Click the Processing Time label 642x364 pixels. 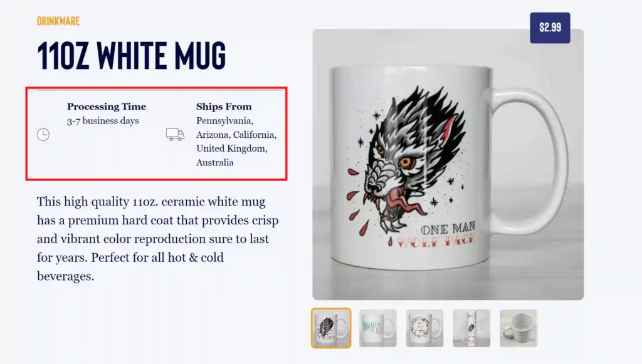(x=107, y=107)
